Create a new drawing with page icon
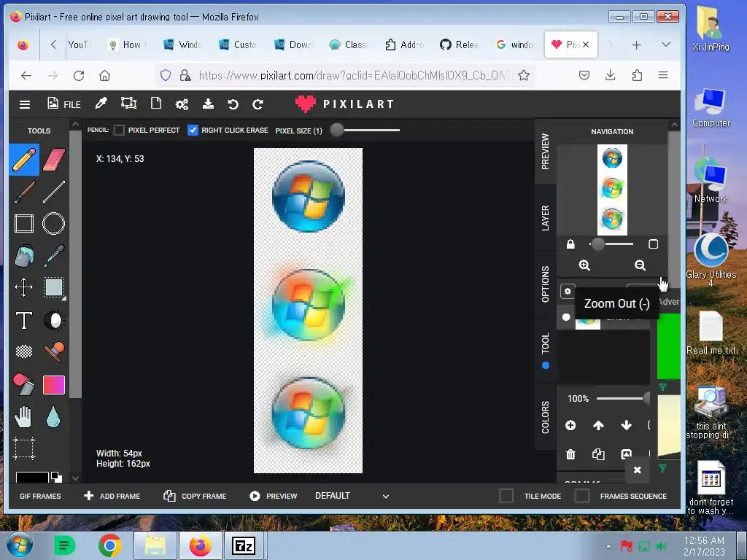The width and height of the screenshot is (747, 560). pyautogui.click(x=156, y=104)
